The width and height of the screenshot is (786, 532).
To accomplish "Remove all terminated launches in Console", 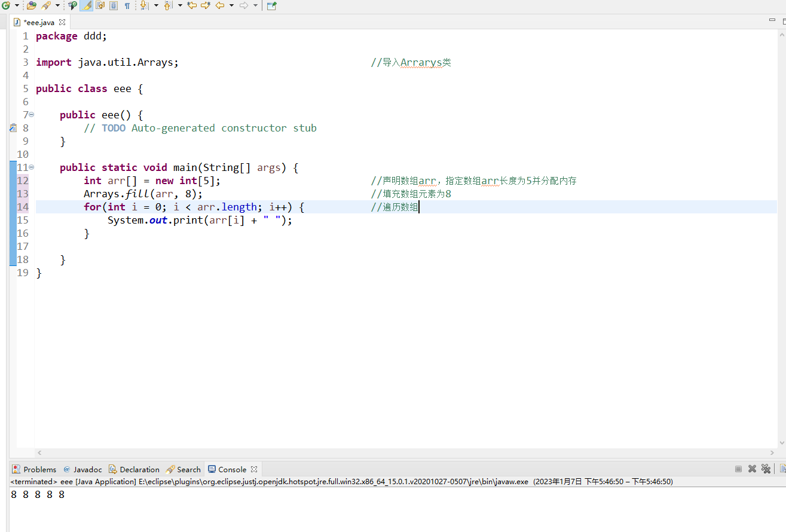I will pyautogui.click(x=766, y=469).
